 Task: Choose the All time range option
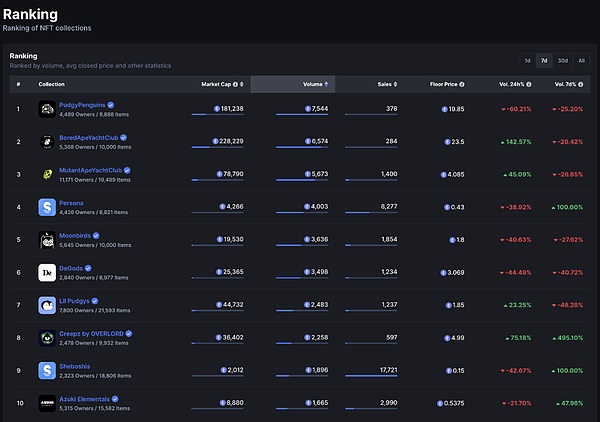point(581,60)
